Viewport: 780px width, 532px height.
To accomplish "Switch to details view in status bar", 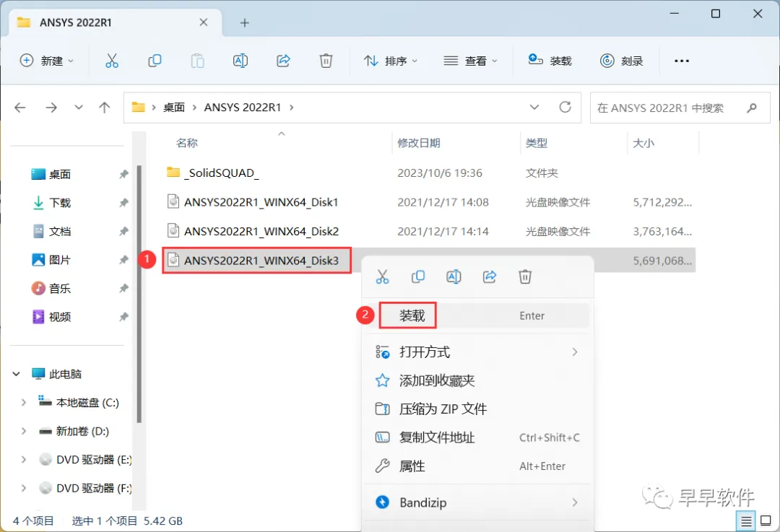I will coord(745,521).
